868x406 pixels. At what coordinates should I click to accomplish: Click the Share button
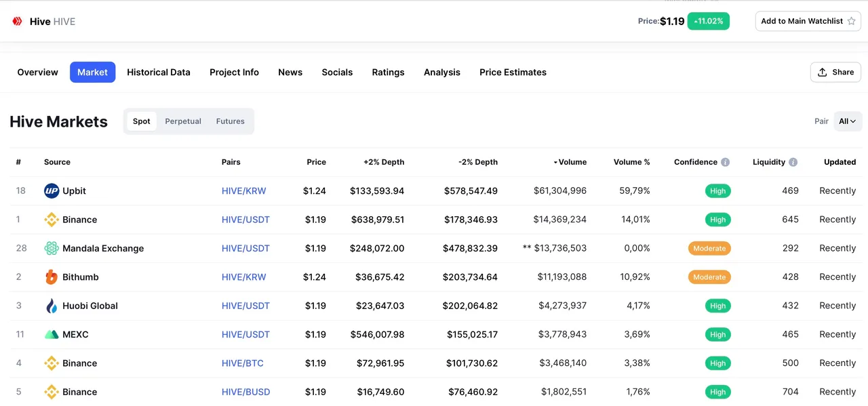(835, 72)
